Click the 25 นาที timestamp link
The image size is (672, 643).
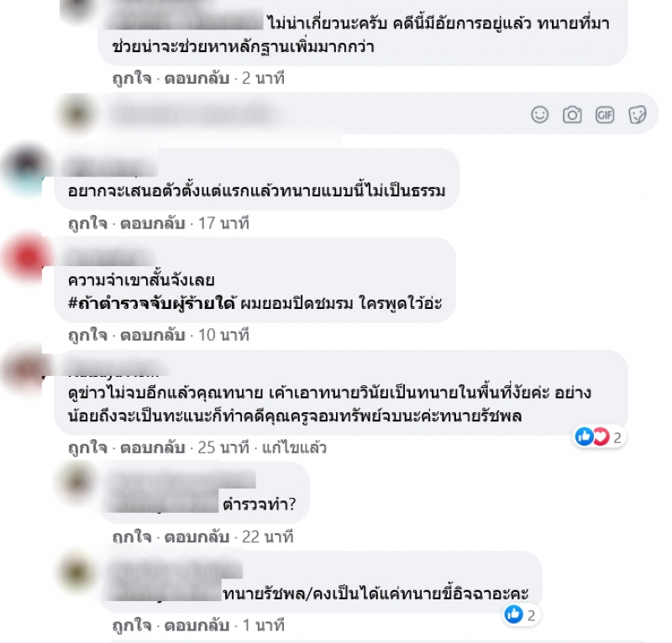click(223, 447)
